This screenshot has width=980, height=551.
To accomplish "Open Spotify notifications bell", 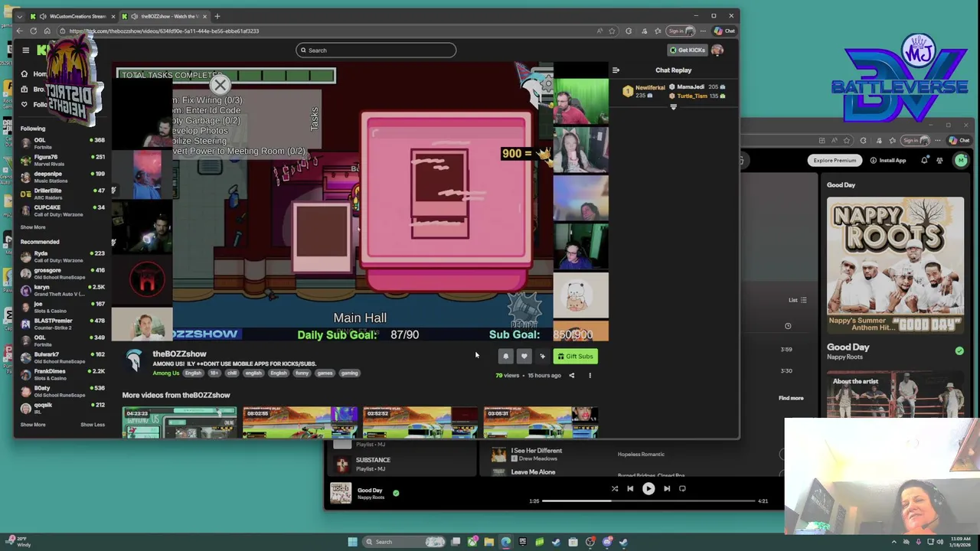I will pyautogui.click(x=924, y=161).
